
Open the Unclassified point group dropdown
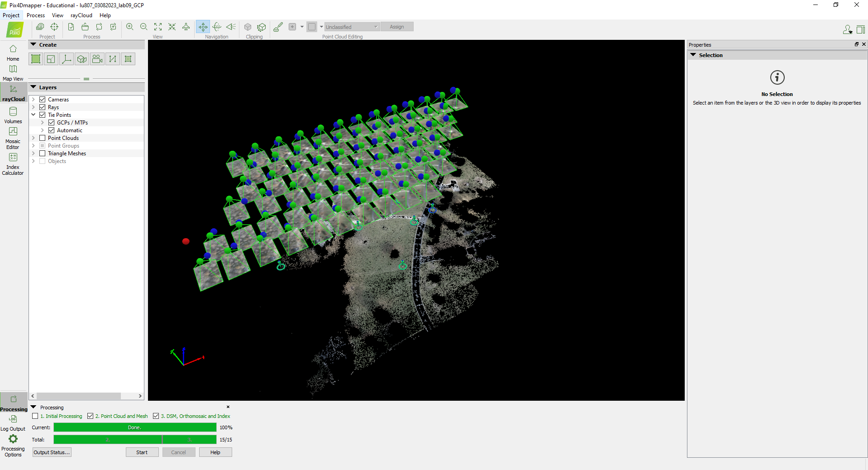pyautogui.click(x=352, y=27)
